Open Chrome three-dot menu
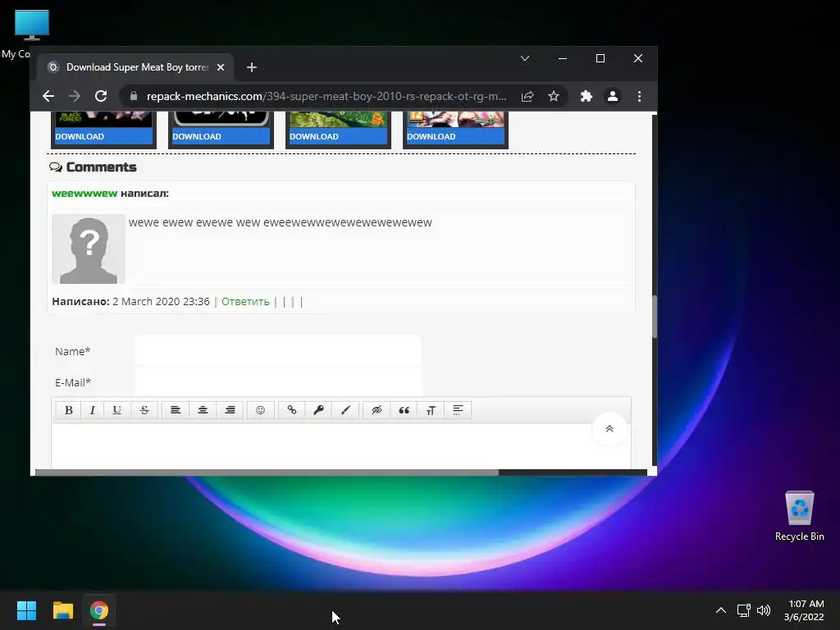The height and width of the screenshot is (630, 840). 639,97
